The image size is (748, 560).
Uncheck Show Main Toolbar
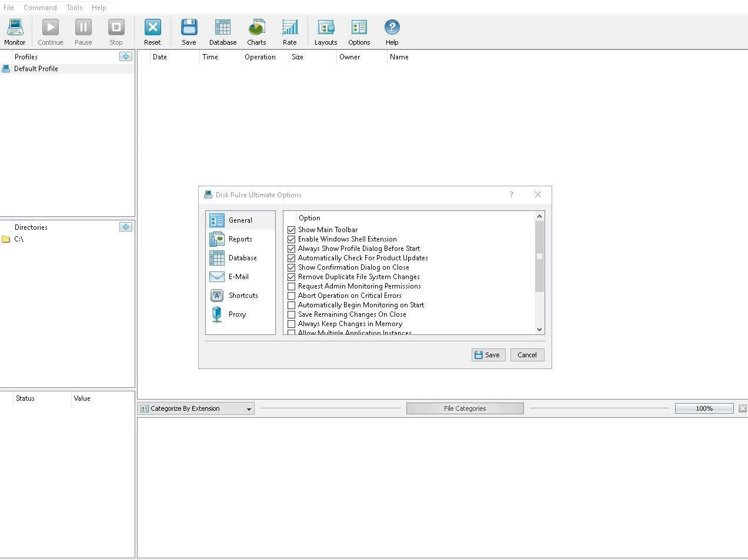click(x=291, y=230)
